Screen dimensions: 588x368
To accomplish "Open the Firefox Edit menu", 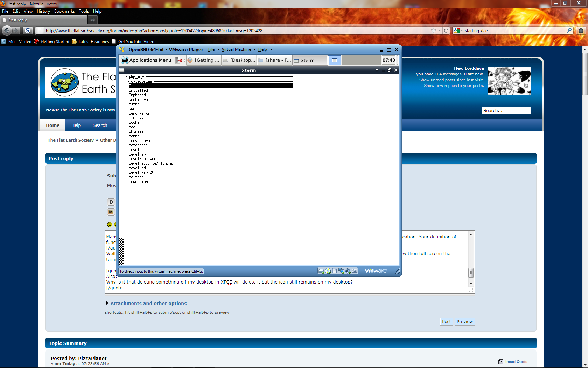I will (16, 11).
